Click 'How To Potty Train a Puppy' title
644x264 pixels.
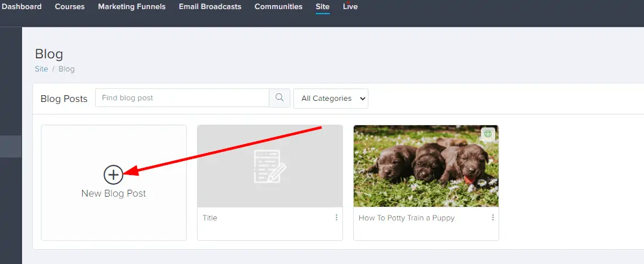(x=407, y=218)
